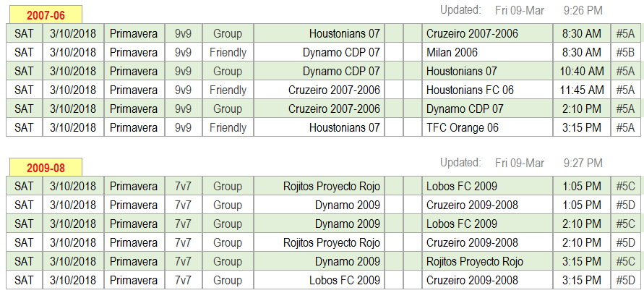The image size is (644, 293).
Task: Click the 11:45 AM time cell
Action: click(x=582, y=90)
